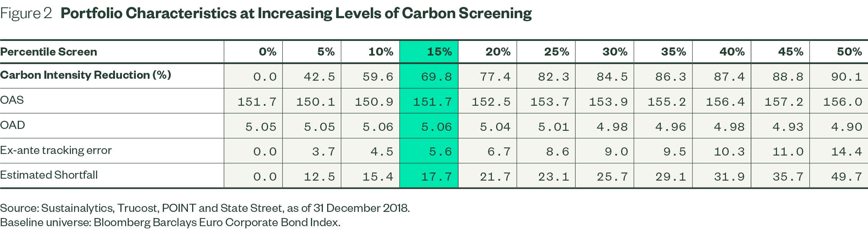The width and height of the screenshot is (868, 230).
Task: Click the highlighted 69.8 carbon reduction cell
Action: pos(436,76)
